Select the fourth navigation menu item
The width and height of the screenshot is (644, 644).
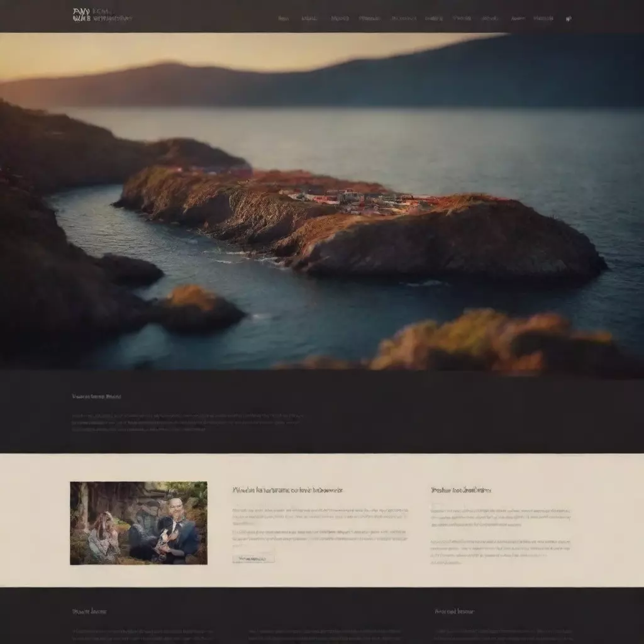(x=370, y=18)
